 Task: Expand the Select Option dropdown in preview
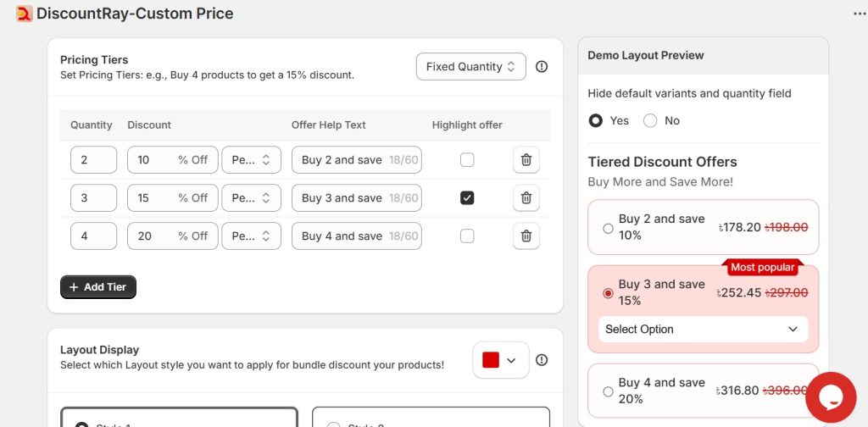tap(703, 329)
